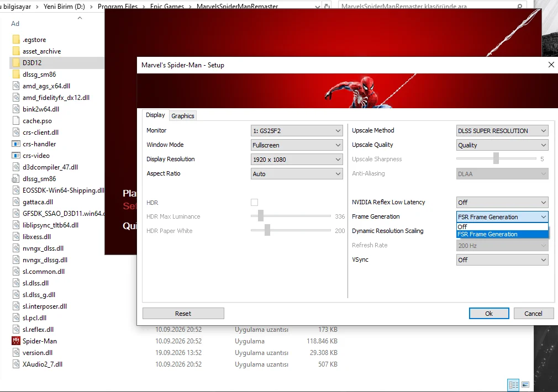Click the HDR Max Luminance slider

[x=291, y=216]
